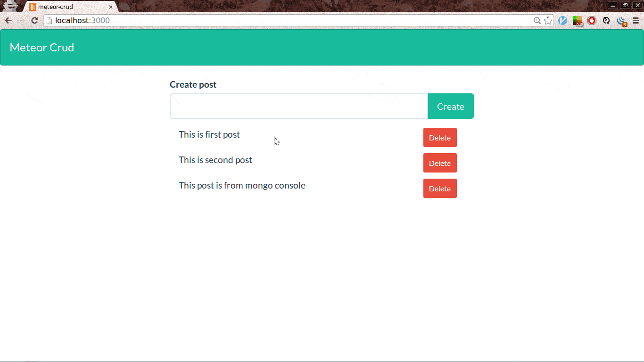Image resolution: width=644 pixels, height=362 pixels.
Task: Reload the localhost page
Action: 34,20
